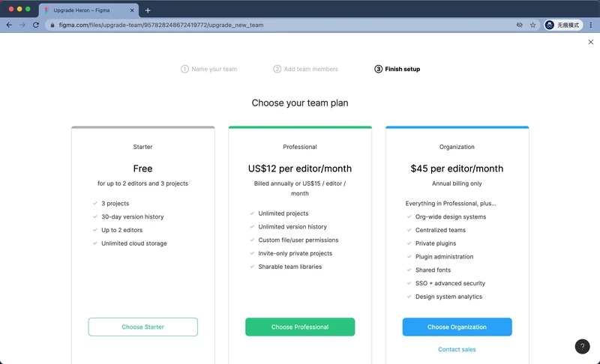This screenshot has height=364, width=600.
Task: Reload the page with refresh icon
Action: pyautogui.click(x=35, y=25)
